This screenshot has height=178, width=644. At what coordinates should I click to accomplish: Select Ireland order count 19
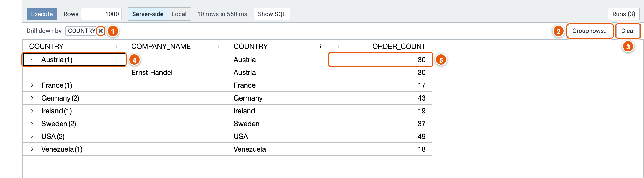(381, 111)
